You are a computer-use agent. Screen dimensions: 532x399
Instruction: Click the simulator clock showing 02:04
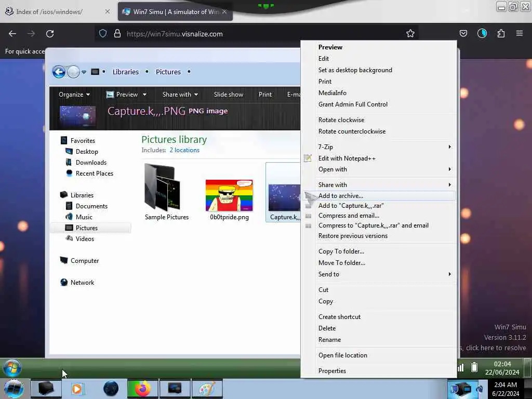(x=502, y=364)
